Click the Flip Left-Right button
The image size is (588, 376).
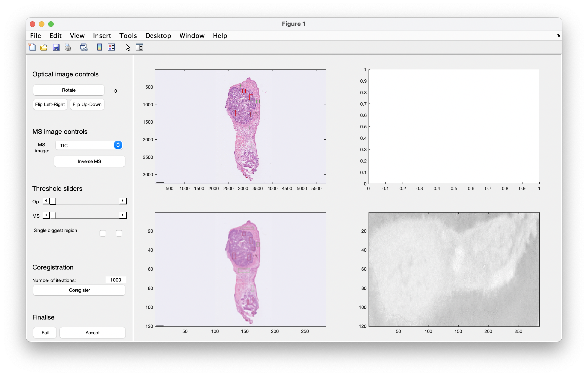(x=50, y=104)
